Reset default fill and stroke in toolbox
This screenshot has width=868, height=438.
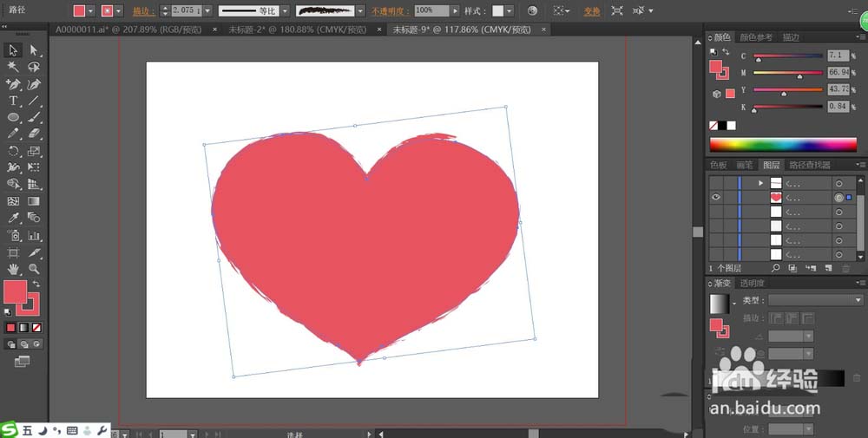click(8, 312)
